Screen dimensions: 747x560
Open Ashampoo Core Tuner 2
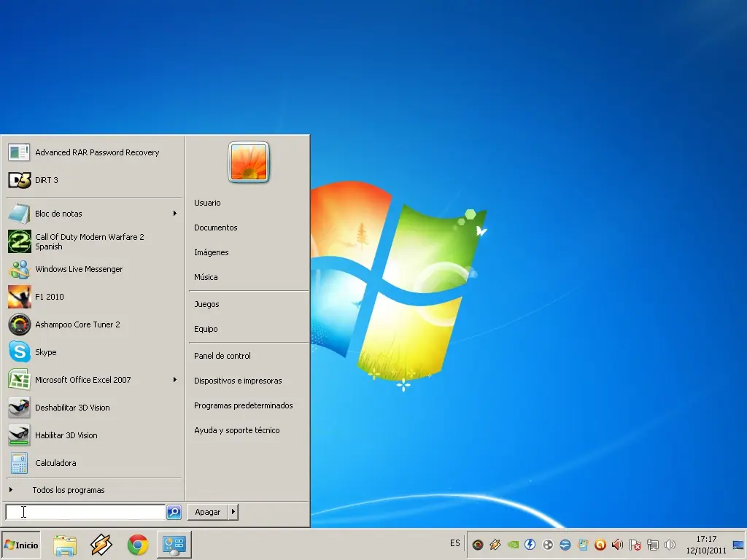(x=94, y=324)
